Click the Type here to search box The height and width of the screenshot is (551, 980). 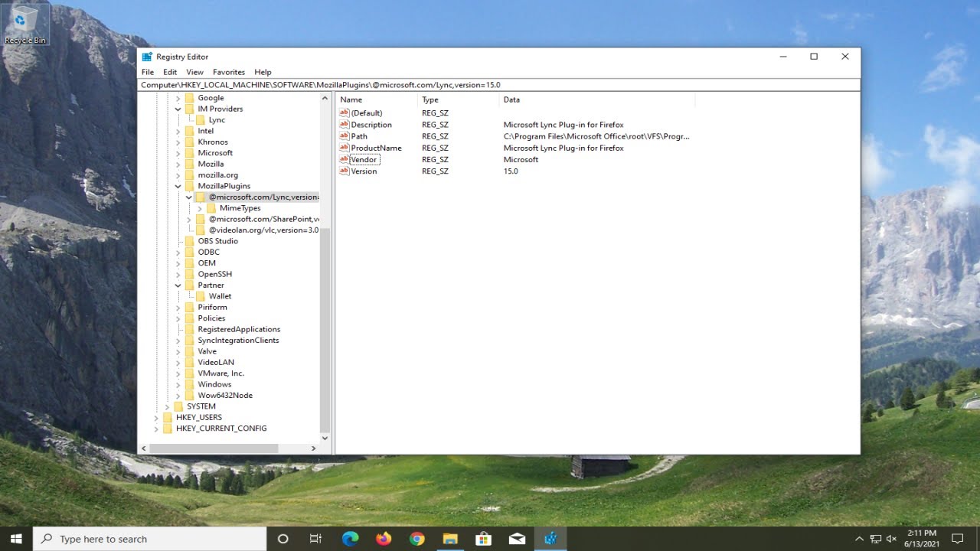pos(150,539)
